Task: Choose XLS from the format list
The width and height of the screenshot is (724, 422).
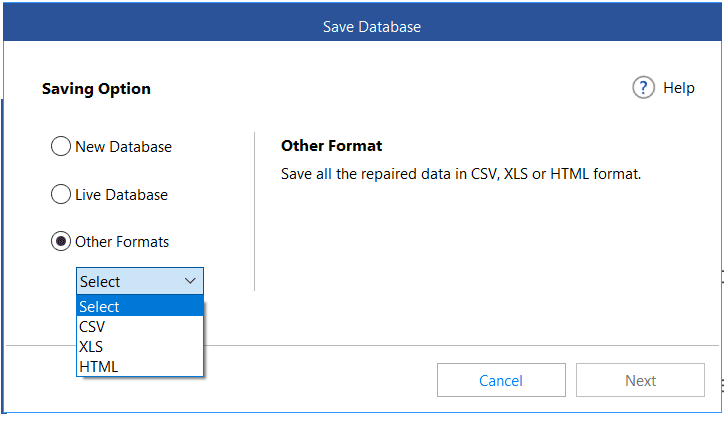Action: 140,346
